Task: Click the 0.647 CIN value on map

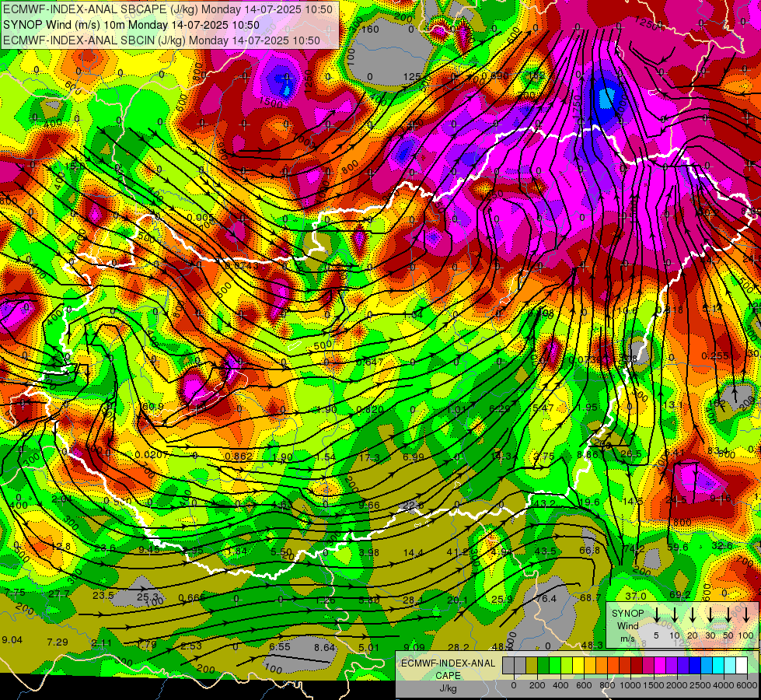Action: coord(370,362)
